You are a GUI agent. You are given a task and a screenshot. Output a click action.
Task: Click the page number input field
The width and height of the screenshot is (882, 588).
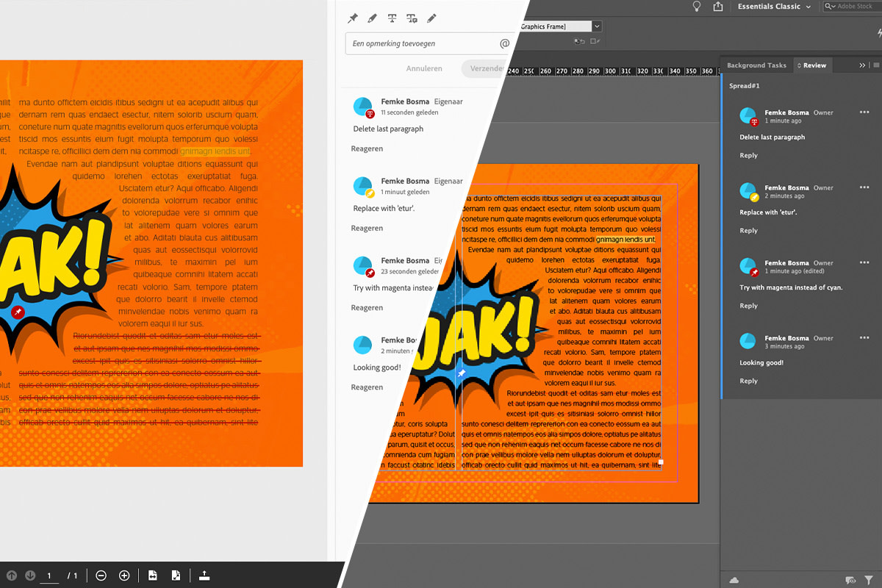[49, 576]
